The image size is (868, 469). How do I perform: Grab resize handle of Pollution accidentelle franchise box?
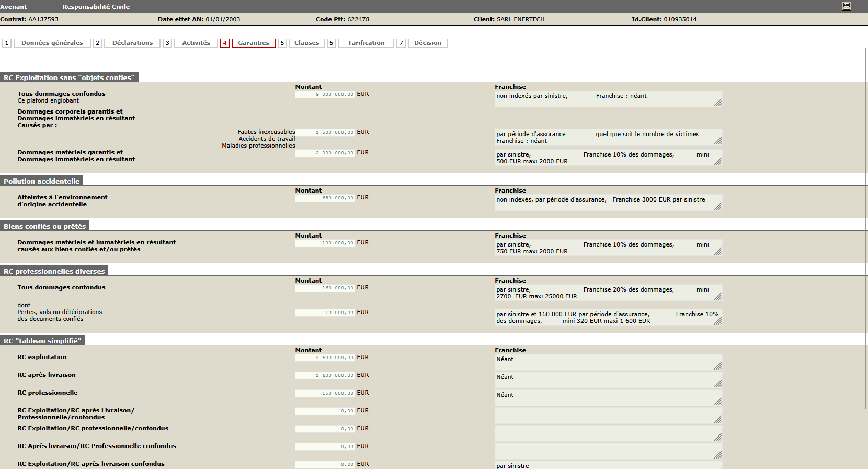[718, 207]
